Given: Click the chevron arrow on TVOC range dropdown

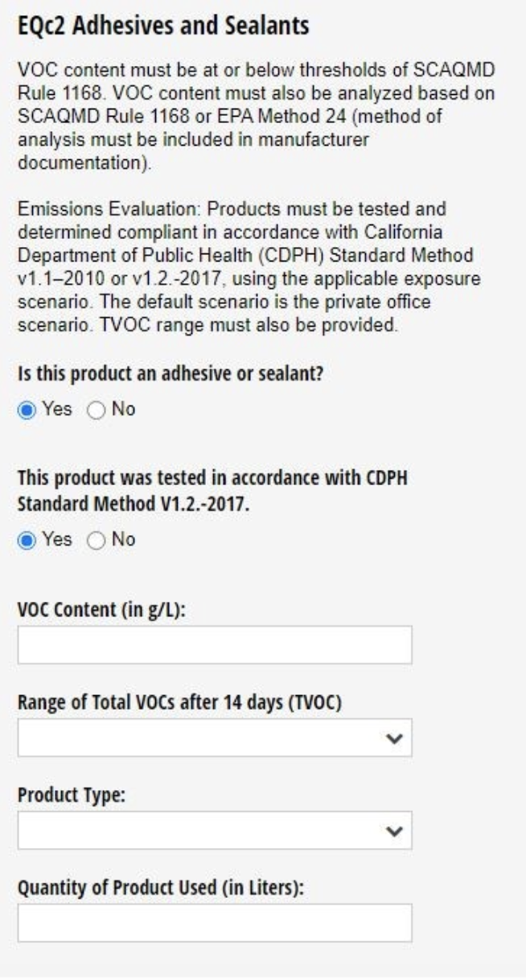Looking at the screenshot, I should (x=394, y=738).
